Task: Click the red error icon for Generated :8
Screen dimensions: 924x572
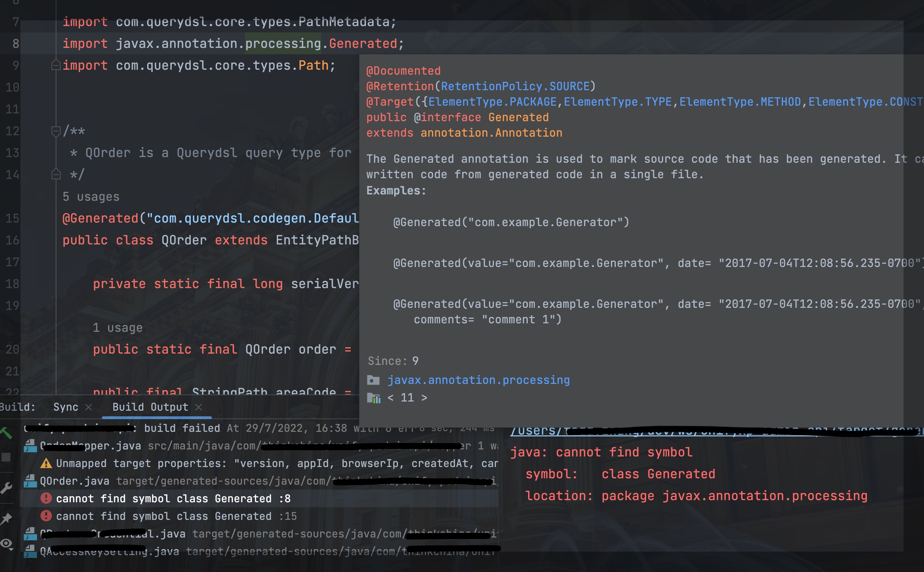Action: tap(46, 499)
